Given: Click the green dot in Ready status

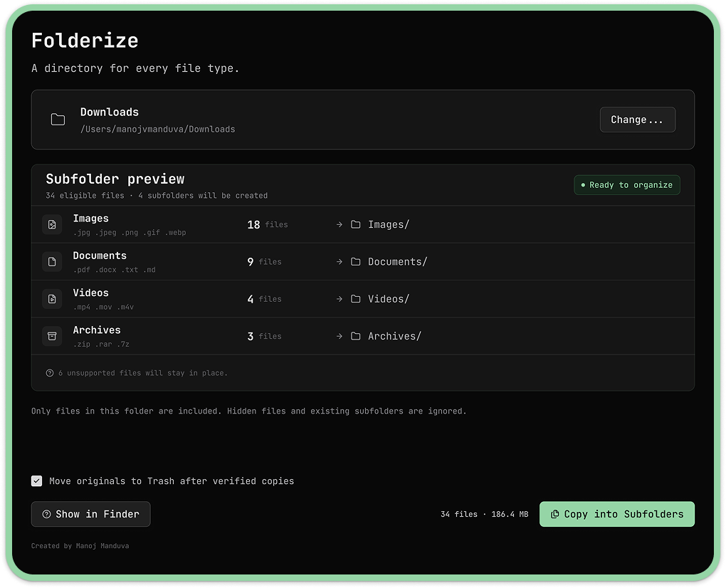Looking at the screenshot, I should click(583, 185).
